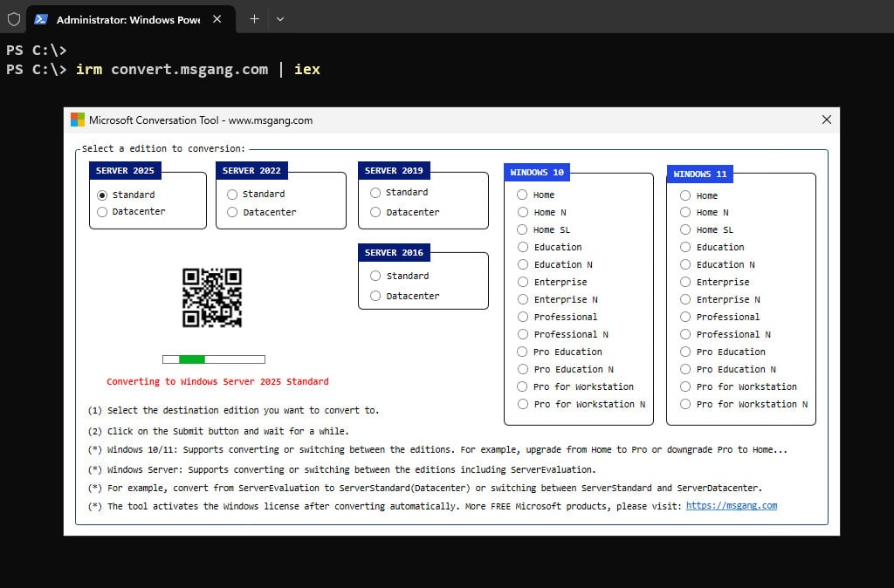Pick Windows 11 Pro Education N edition
Viewport: 894px width, 588px height.
[685, 369]
